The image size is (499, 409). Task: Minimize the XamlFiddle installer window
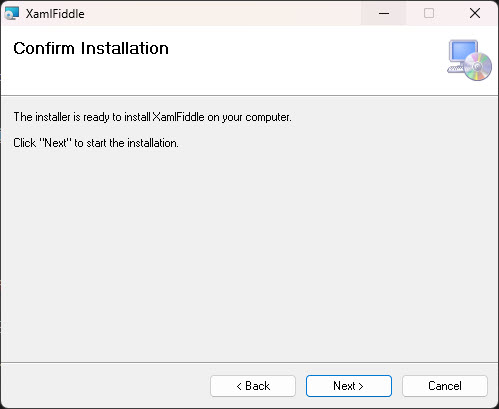point(384,13)
